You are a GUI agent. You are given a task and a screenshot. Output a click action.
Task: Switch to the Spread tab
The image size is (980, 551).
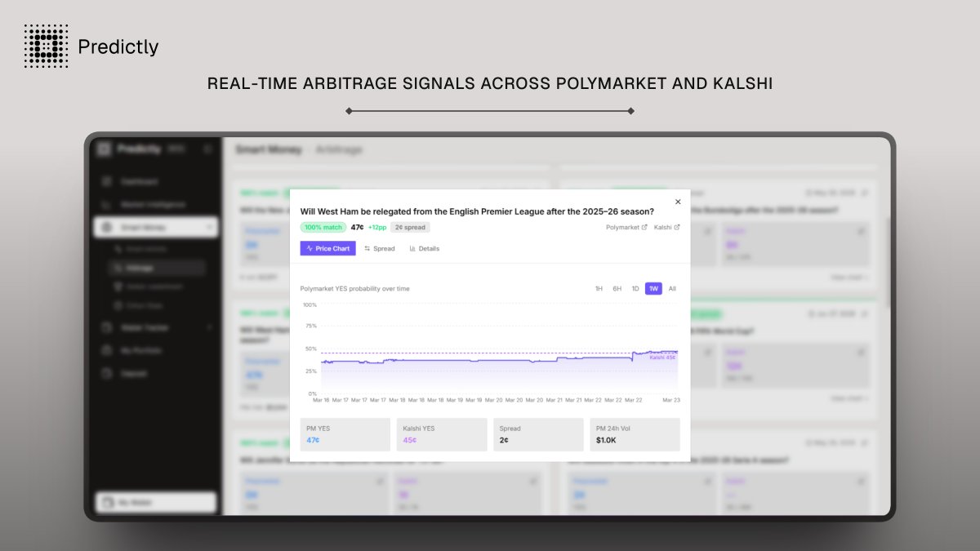pos(380,248)
